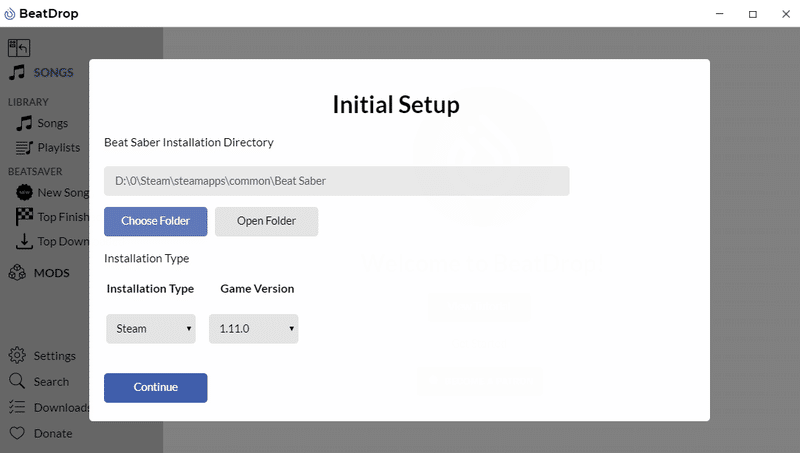Click the Downloads checklist icon
This screenshot has height=453, width=800.
(x=17, y=407)
